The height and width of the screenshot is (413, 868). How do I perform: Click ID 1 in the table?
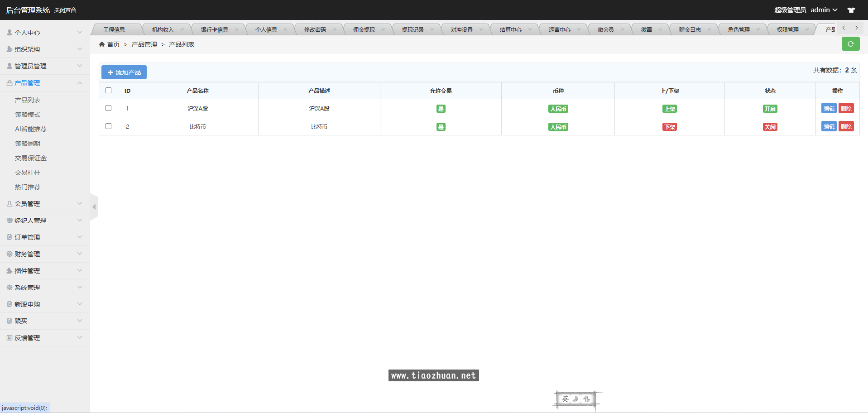coord(127,108)
